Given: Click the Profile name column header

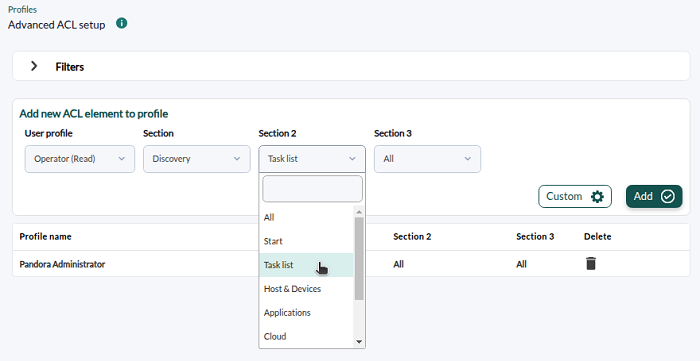Looking at the screenshot, I should tap(46, 237).
